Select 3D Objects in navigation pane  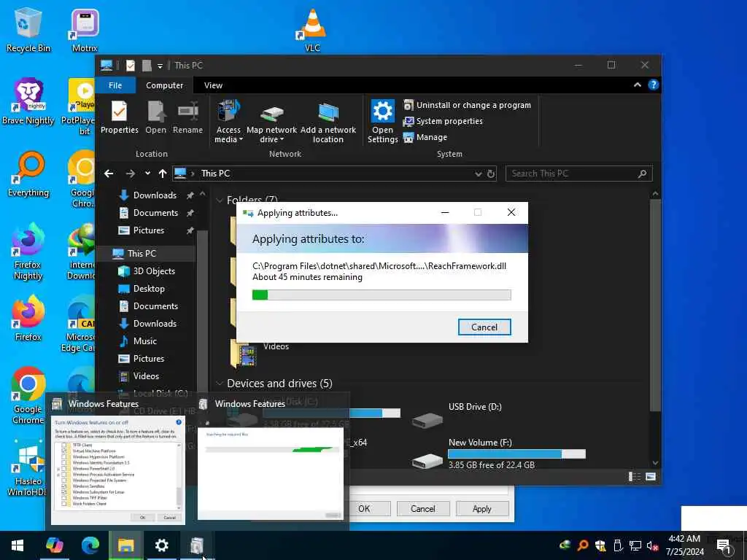(x=154, y=271)
